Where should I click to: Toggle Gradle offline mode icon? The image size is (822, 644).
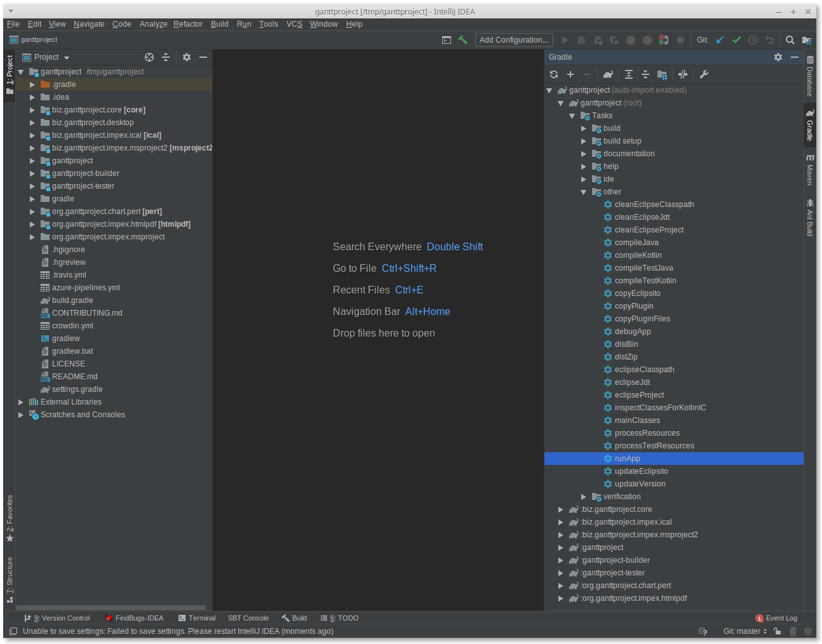click(x=683, y=74)
